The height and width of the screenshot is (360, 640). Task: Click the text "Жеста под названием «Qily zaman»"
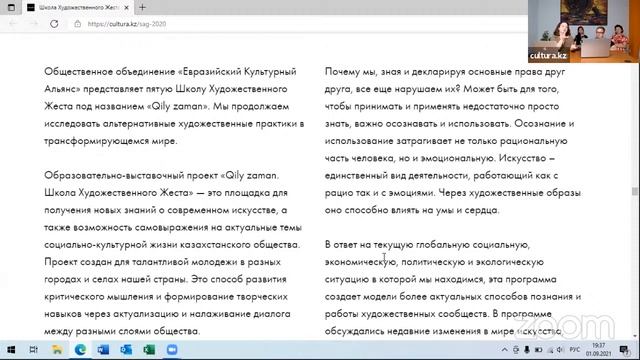point(127,106)
